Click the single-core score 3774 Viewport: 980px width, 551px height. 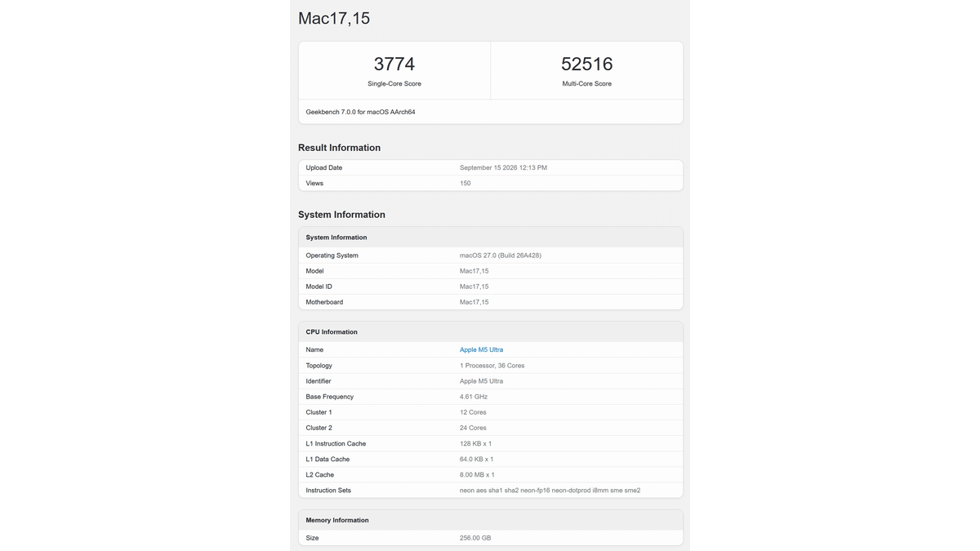tap(394, 64)
